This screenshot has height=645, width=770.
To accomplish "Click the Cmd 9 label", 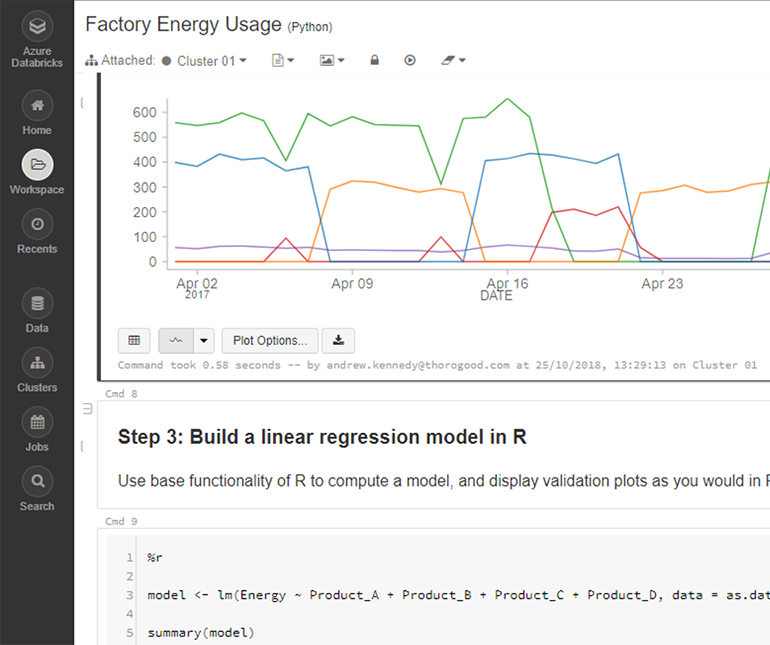I will point(121,521).
